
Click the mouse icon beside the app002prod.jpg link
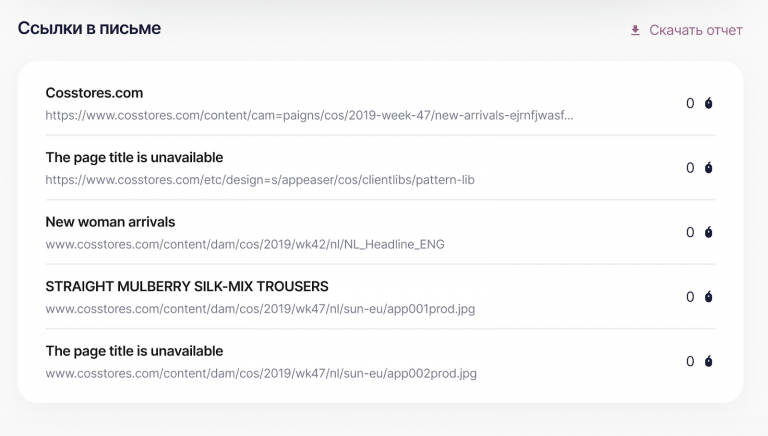pyautogui.click(x=708, y=361)
